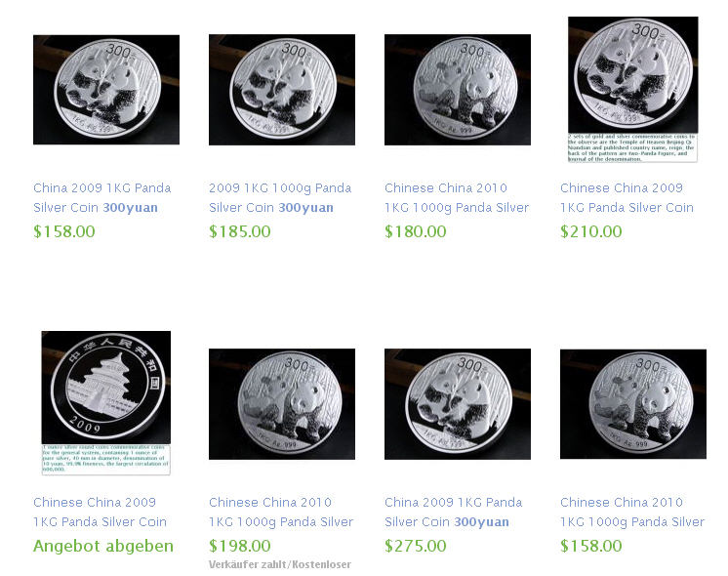The height and width of the screenshot is (576, 728).
Task: View the $180.00 China 2010 coin photo
Action: 458,90
